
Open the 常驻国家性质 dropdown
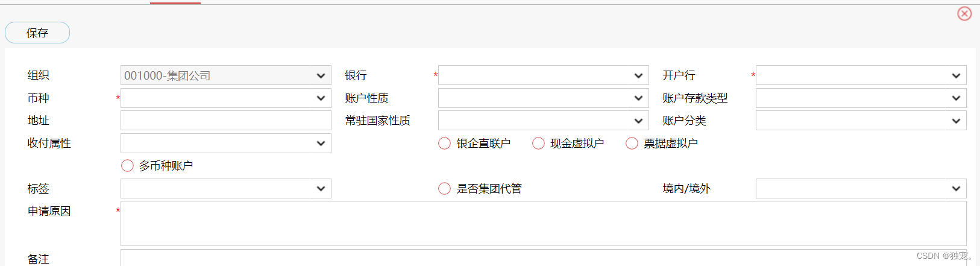543,121
